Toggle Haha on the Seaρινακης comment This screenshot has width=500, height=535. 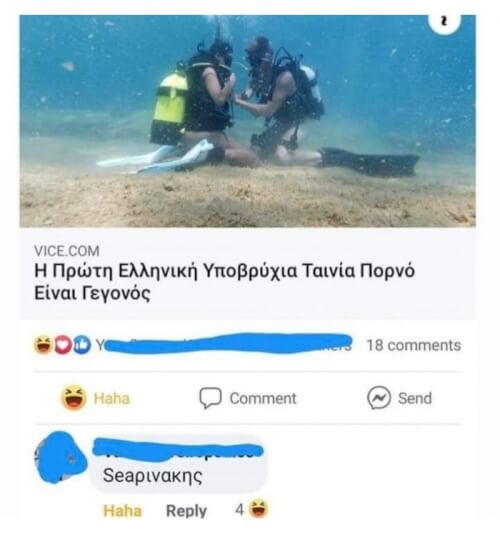point(122,511)
